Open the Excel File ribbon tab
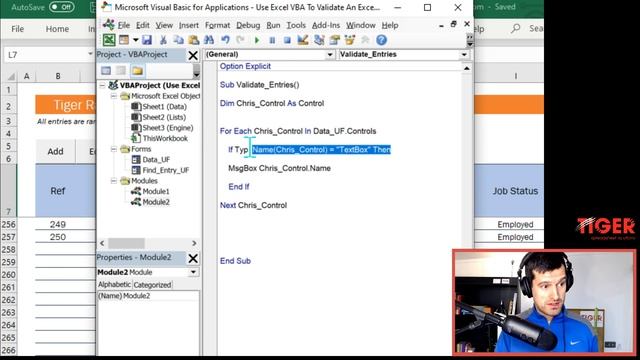The width and height of the screenshot is (640, 360). pos(18,29)
